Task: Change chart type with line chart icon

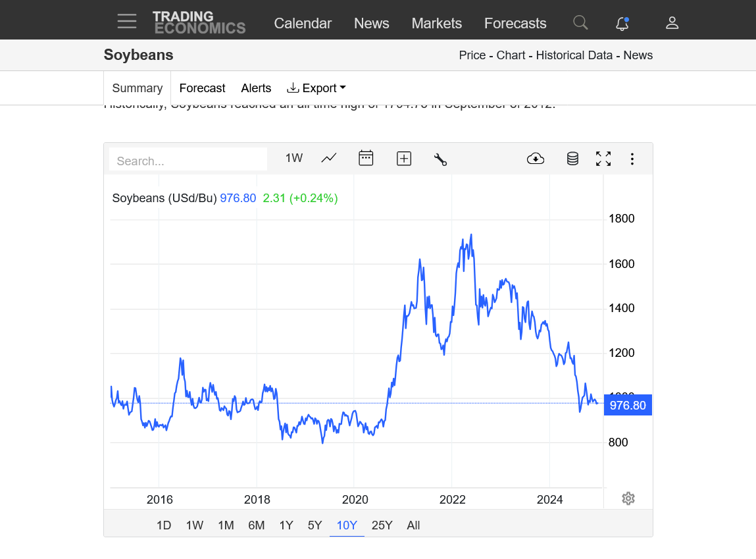Action: click(x=329, y=158)
